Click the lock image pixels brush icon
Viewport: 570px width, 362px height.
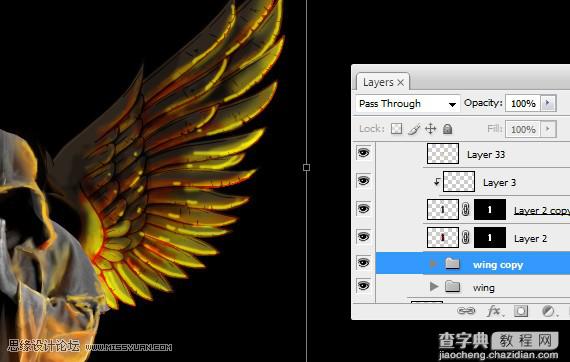[414, 129]
